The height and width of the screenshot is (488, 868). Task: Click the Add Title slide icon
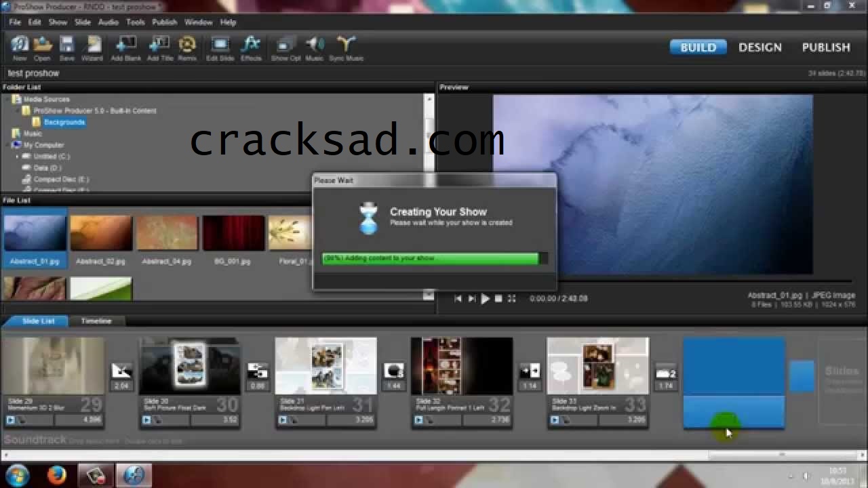pyautogui.click(x=160, y=47)
